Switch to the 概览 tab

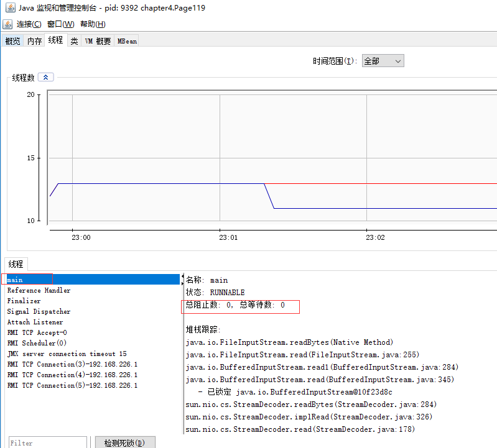point(12,41)
